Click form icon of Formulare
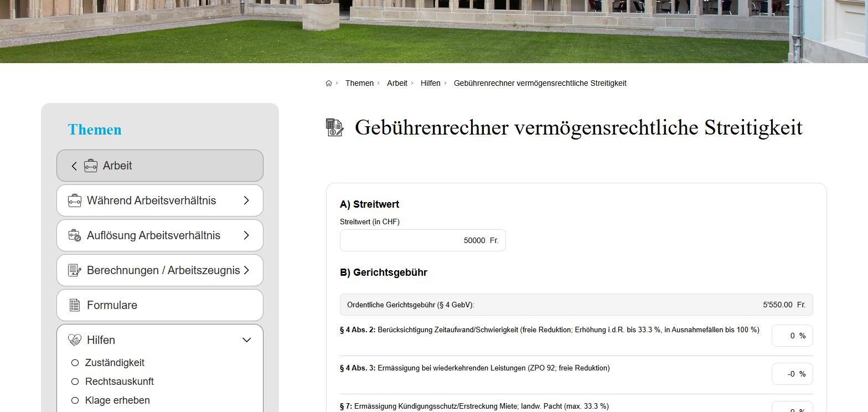Viewport: 868px width, 412px height. pyautogui.click(x=75, y=305)
